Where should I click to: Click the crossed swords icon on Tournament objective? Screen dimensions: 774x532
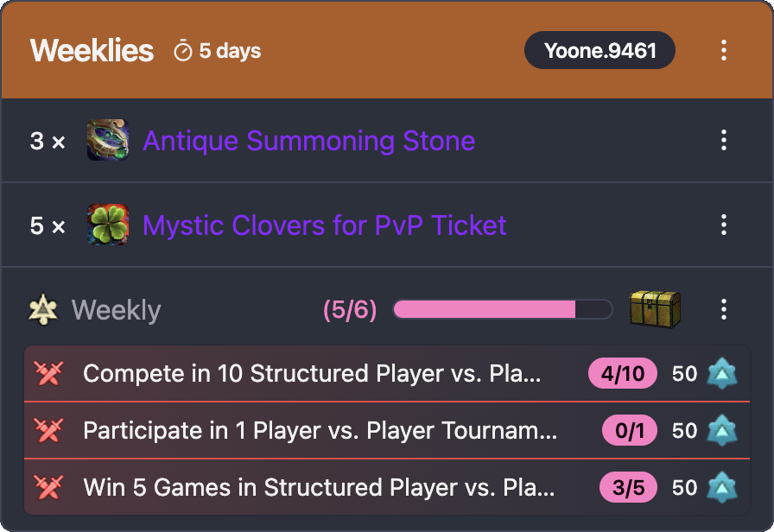(48, 430)
